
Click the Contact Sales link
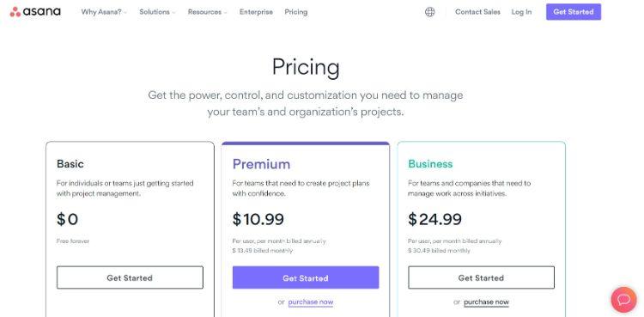[x=477, y=12]
